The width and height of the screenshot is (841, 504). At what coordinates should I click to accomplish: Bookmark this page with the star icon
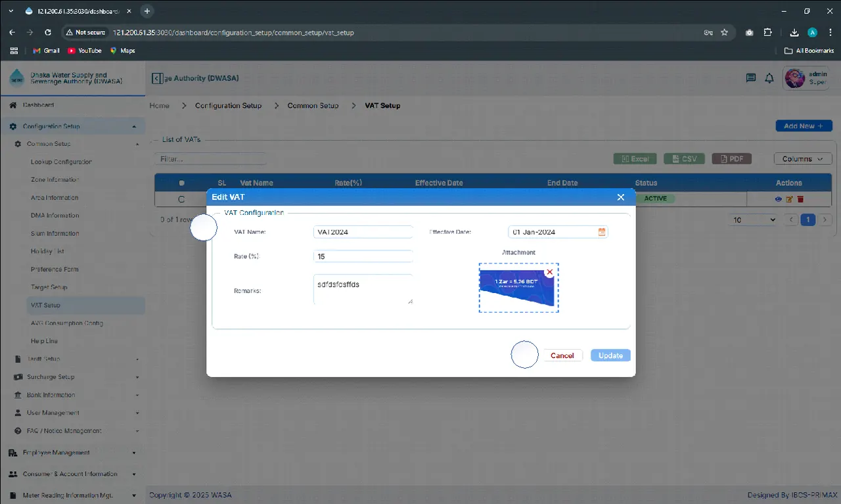tap(725, 32)
